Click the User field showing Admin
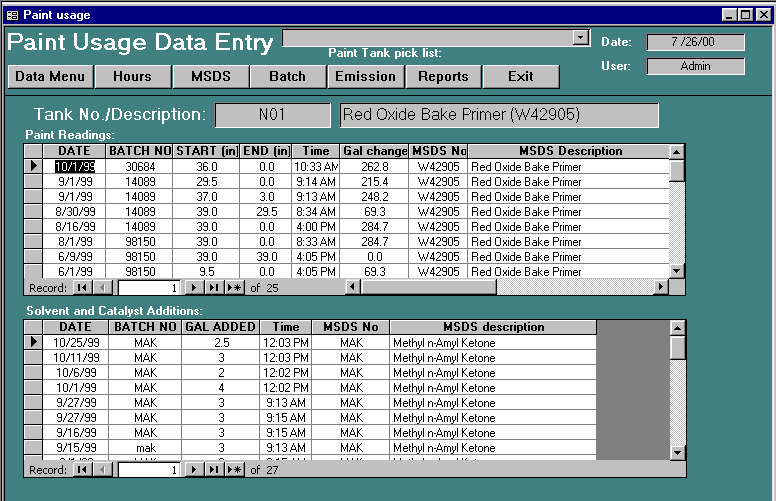Viewport: 776px width, 501px height. 695,66
